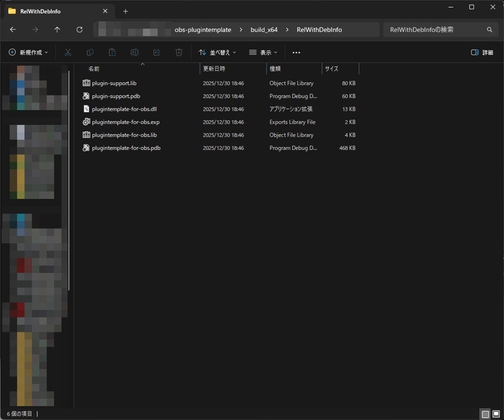Open the three-dots more options menu
The height and width of the screenshot is (420, 504).
296,52
